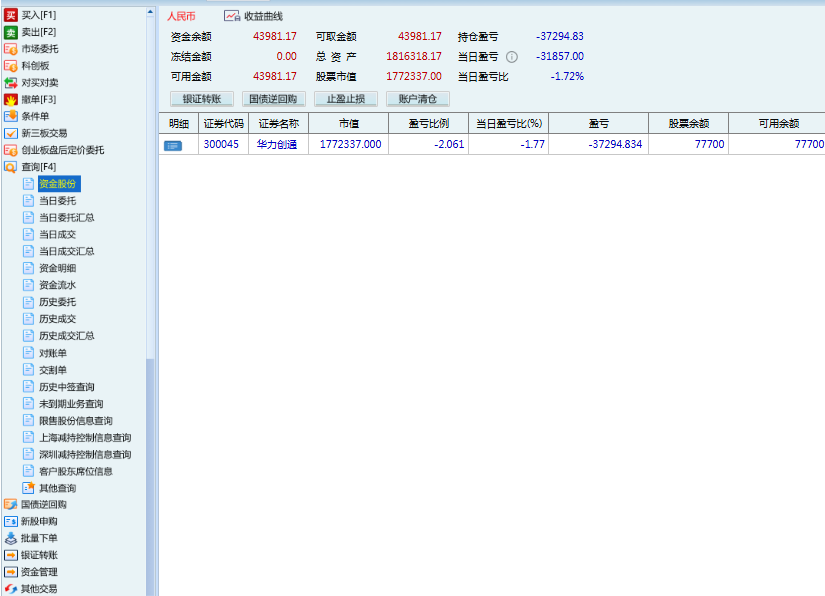Select the 新三板交易 icon
This screenshot has width=825, height=596.
pos(11,133)
